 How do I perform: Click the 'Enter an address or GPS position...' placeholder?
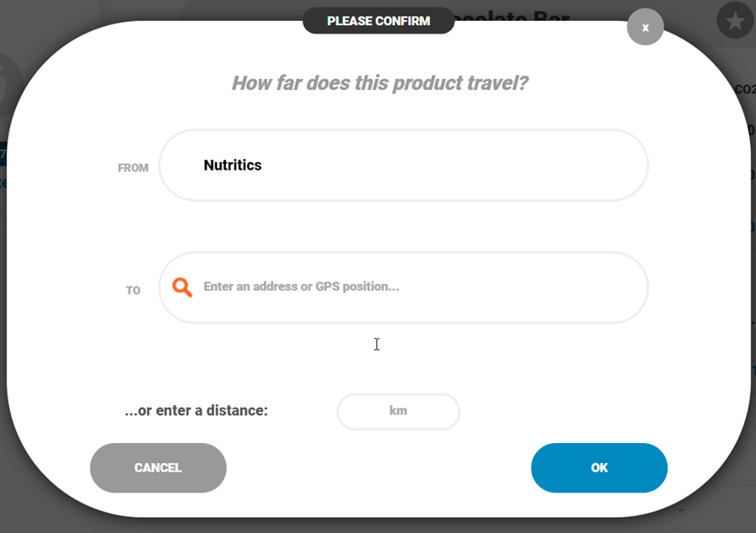pyautogui.click(x=302, y=287)
